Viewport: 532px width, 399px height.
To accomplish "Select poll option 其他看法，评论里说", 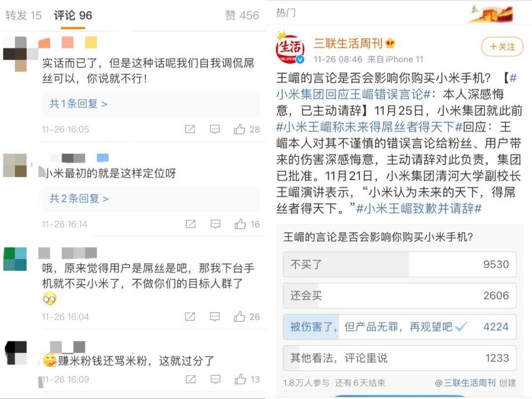I will (x=399, y=358).
